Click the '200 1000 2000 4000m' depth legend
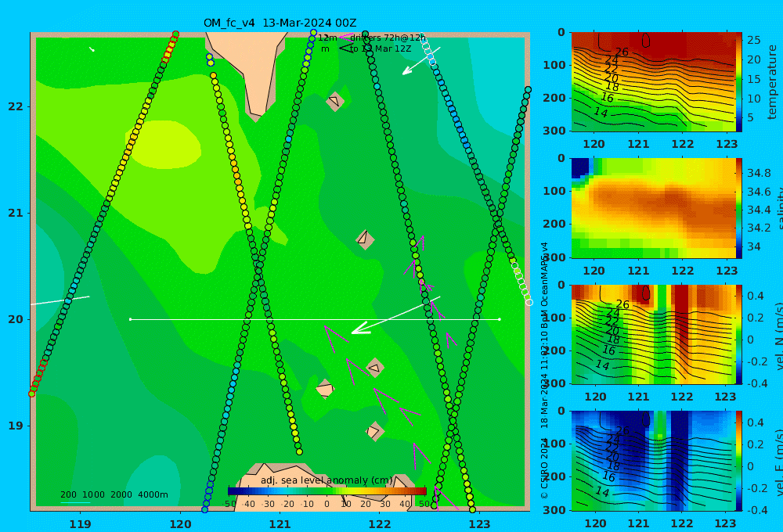This screenshot has width=783, height=532. (x=114, y=494)
